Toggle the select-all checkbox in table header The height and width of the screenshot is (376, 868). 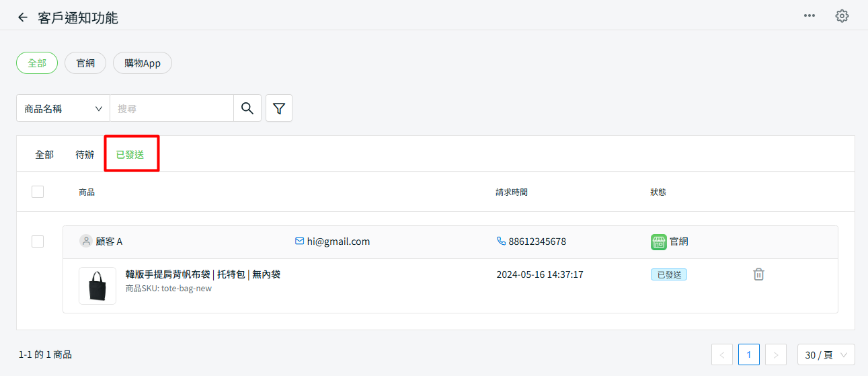[38, 192]
